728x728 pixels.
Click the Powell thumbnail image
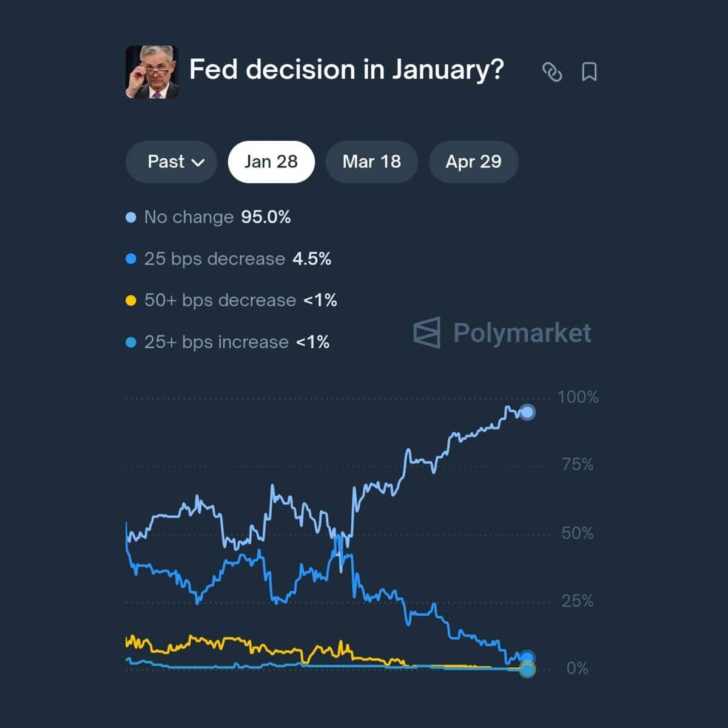click(152, 72)
